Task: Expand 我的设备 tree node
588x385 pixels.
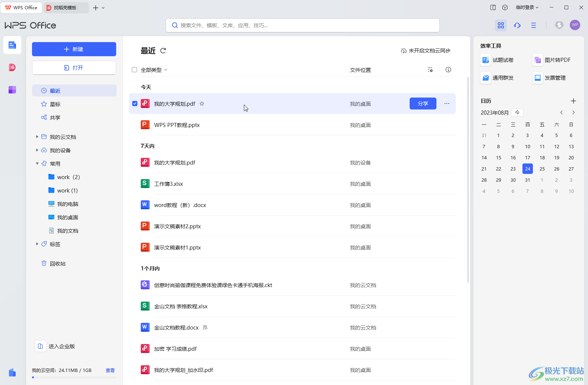Action: (x=37, y=150)
